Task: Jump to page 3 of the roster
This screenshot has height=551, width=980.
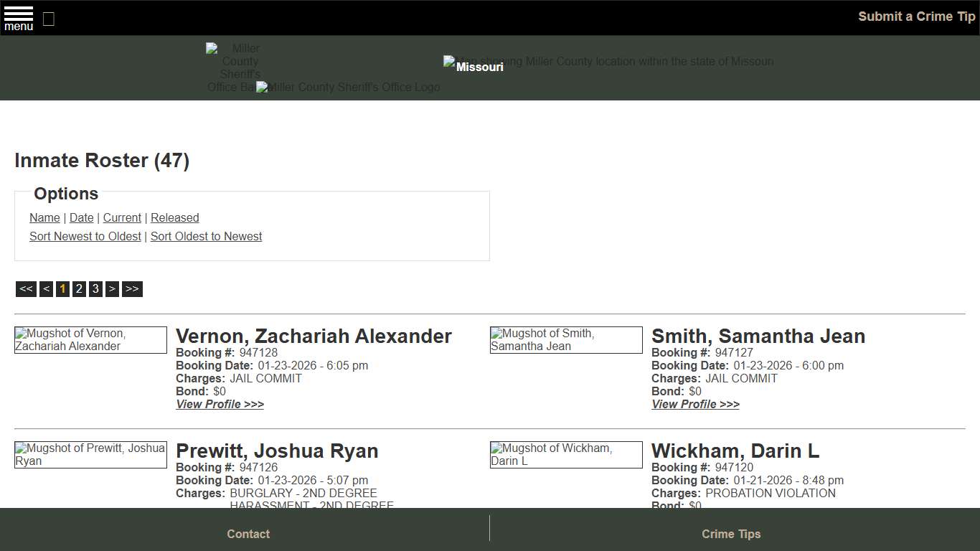Action: (x=95, y=288)
